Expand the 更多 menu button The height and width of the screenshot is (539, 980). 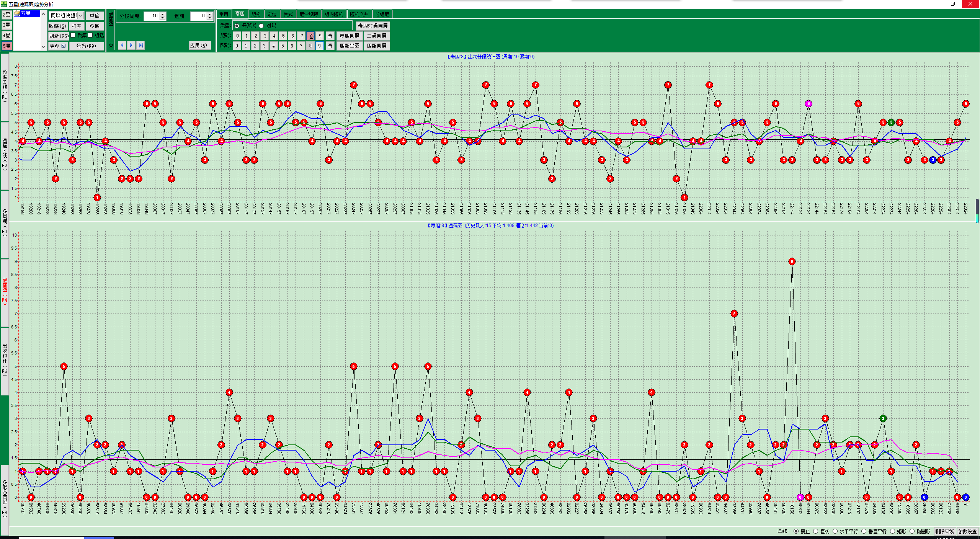pyautogui.click(x=58, y=46)
